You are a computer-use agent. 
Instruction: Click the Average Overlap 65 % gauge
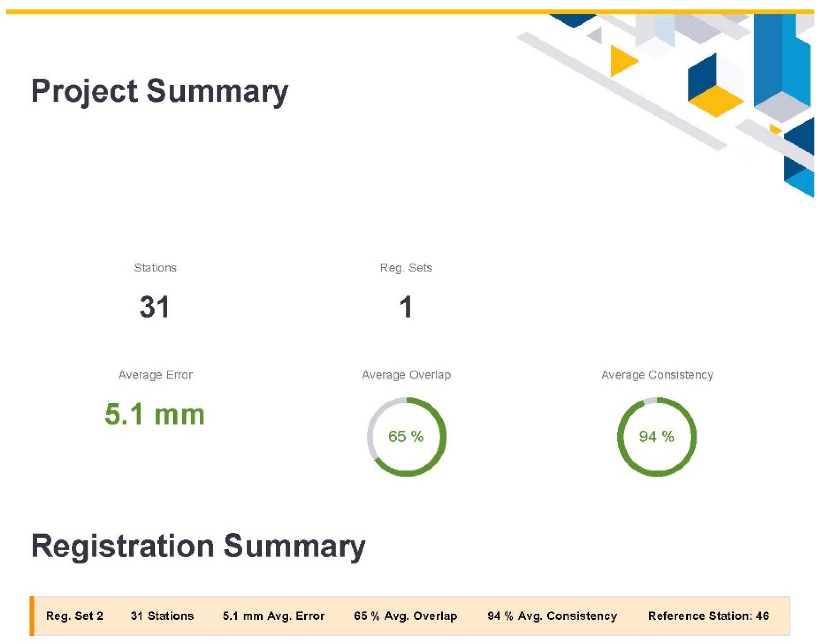407,436
